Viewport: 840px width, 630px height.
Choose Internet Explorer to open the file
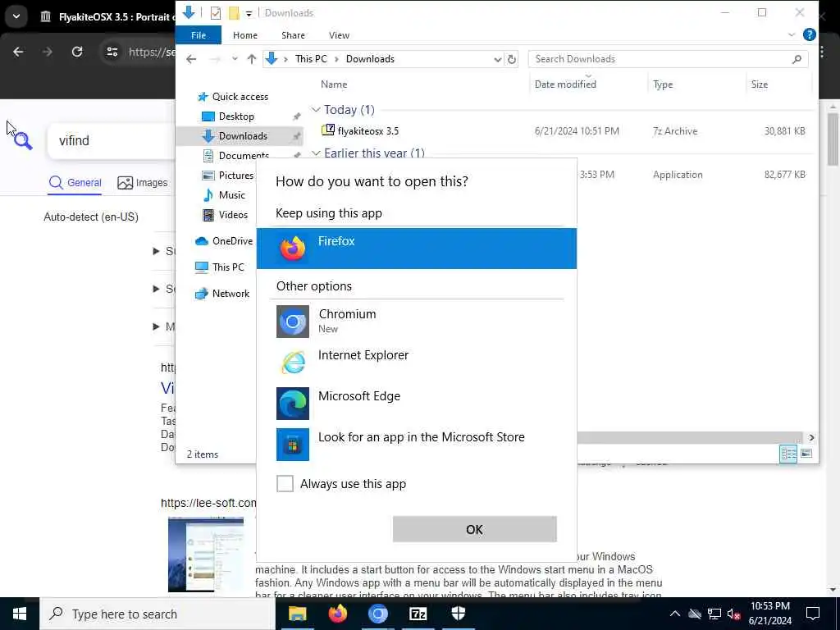click(x=416, y=362)
